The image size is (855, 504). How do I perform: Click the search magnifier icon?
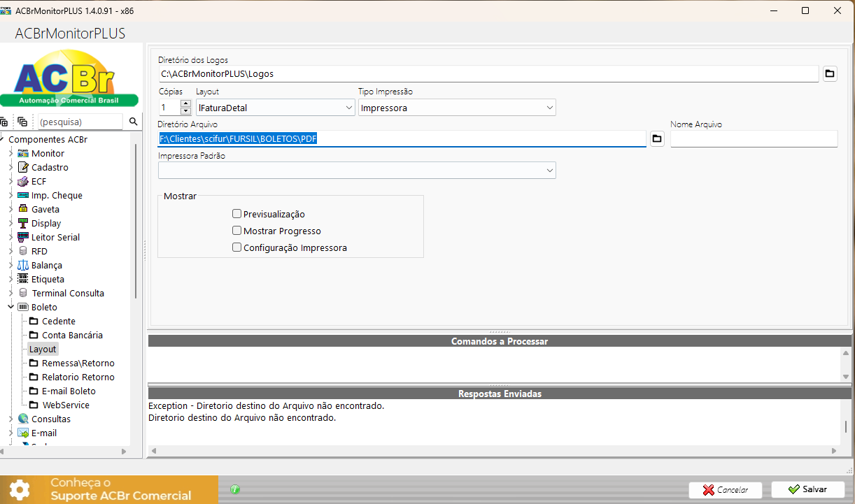(133, 122)
